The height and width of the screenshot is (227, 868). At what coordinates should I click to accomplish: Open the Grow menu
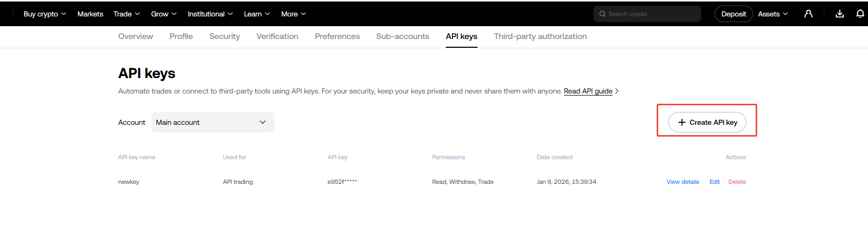pos(164,14)
